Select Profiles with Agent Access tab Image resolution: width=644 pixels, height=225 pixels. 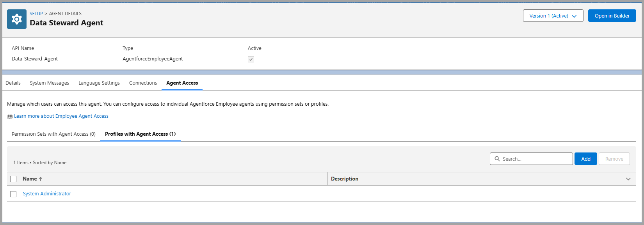[x=141, y=134]
